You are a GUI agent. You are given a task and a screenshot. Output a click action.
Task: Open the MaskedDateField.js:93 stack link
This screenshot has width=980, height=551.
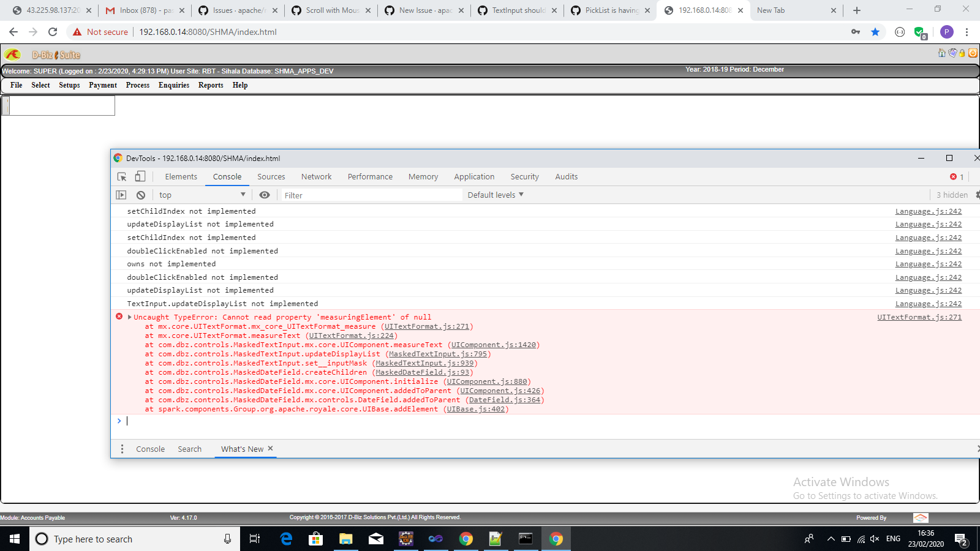coord(423,372)
